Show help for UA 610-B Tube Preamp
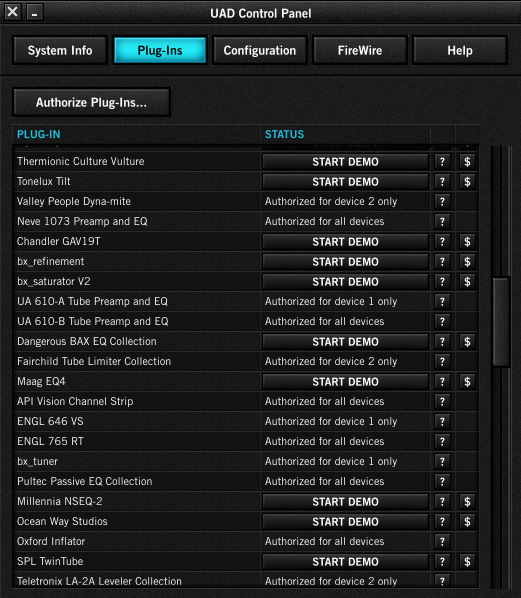Screen dimensions: 521x598 click(x=442, y=322)
